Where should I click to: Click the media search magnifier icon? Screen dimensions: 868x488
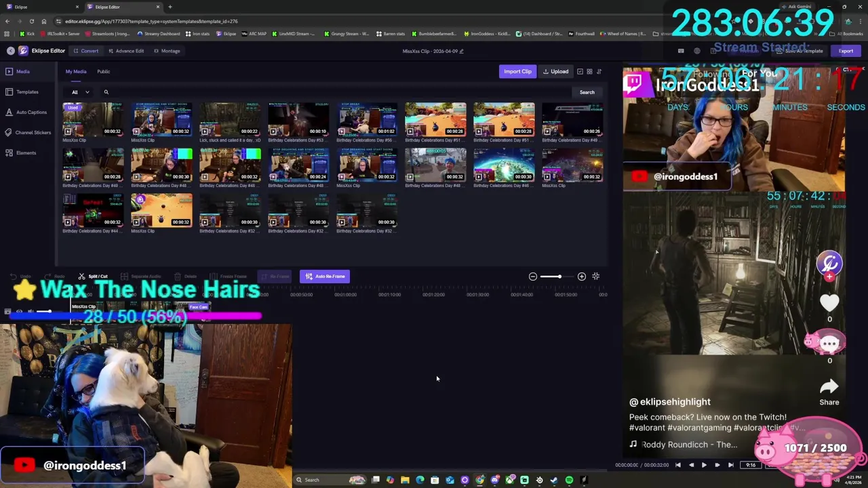(106, 92)
